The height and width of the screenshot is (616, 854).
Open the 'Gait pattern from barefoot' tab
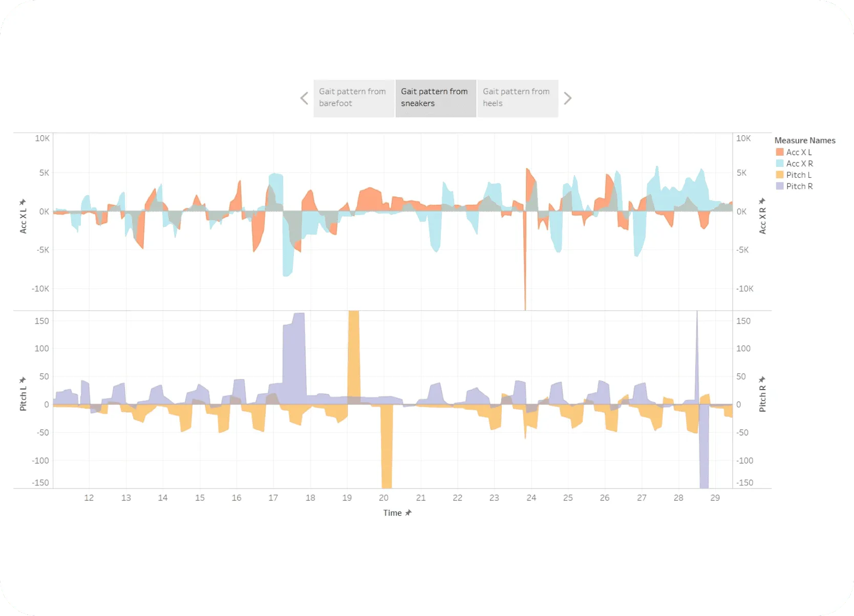pyautogui.click(x=354, y=98)
